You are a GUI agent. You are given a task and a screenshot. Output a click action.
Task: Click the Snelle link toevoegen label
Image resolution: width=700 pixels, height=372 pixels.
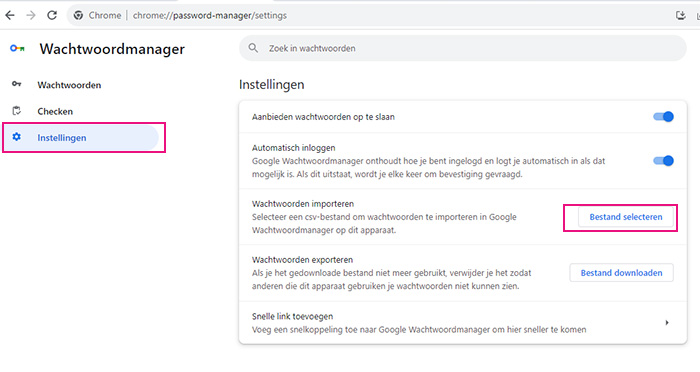pos(292,316)
